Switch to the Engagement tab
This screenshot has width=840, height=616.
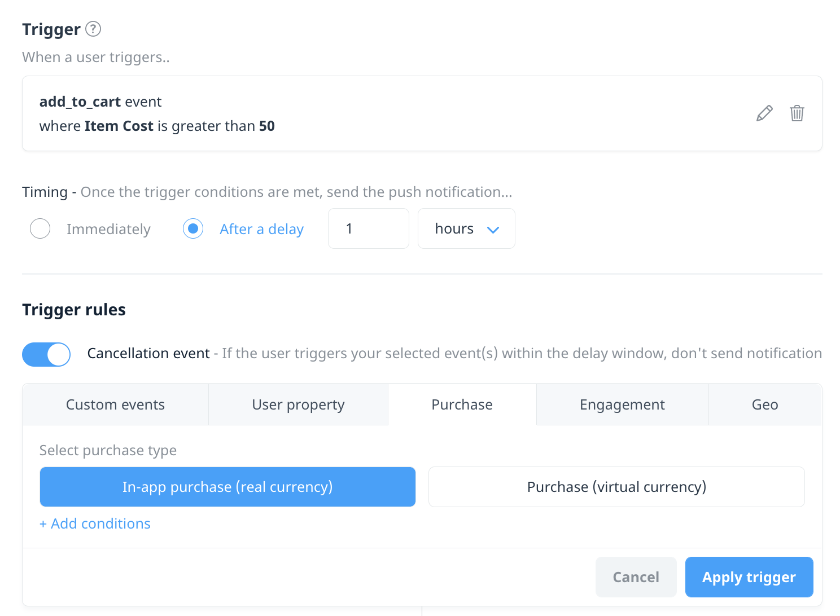coord(622,404)
